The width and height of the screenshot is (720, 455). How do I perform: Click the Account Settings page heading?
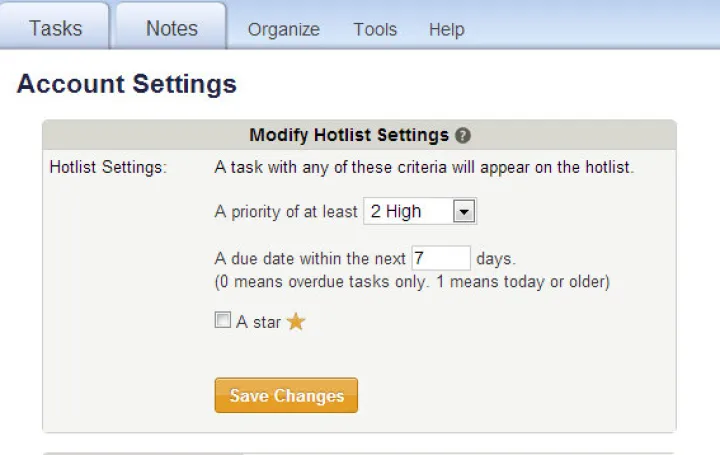[127, 84]
